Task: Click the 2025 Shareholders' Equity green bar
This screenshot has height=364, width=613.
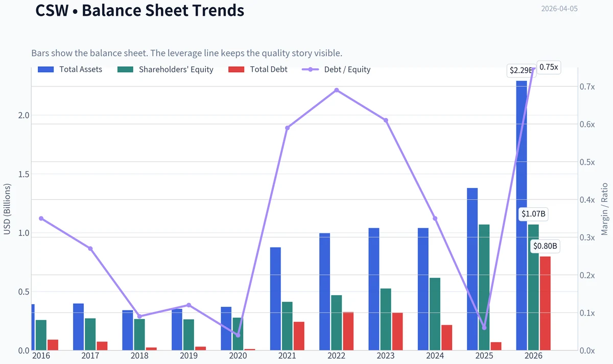Action: [484, 287]
